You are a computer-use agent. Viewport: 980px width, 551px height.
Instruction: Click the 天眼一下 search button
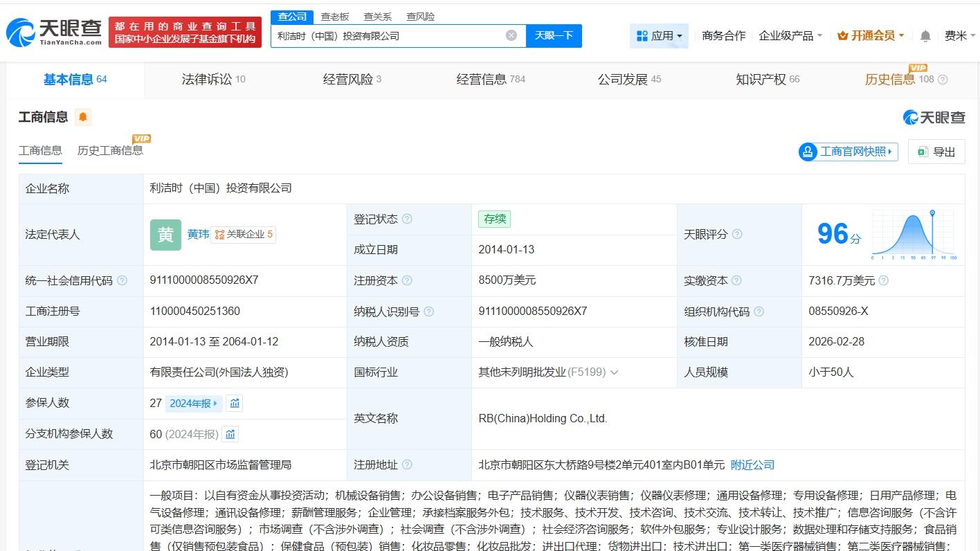[554, 35]
